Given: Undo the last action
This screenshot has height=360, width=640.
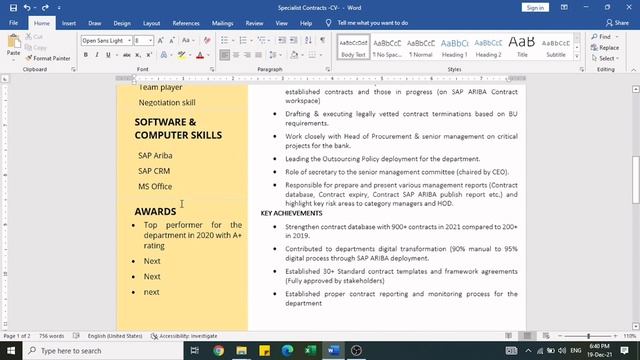Looking at the screenshot, I should tap(27, 7).
